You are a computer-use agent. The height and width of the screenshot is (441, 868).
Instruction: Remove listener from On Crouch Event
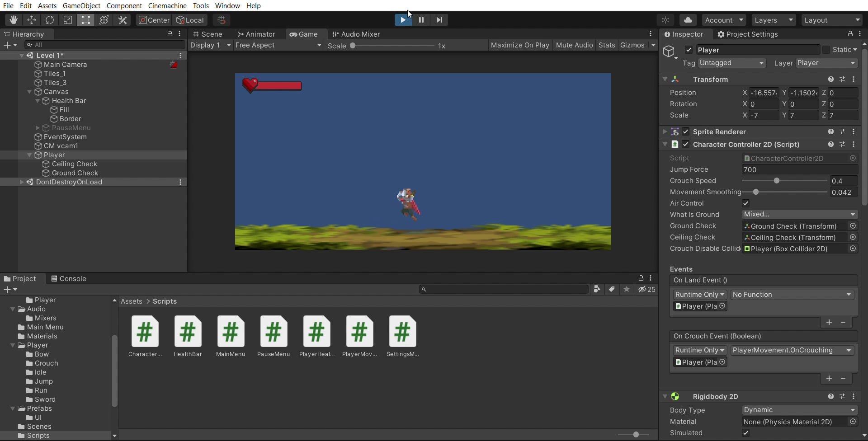pos(843,378)
